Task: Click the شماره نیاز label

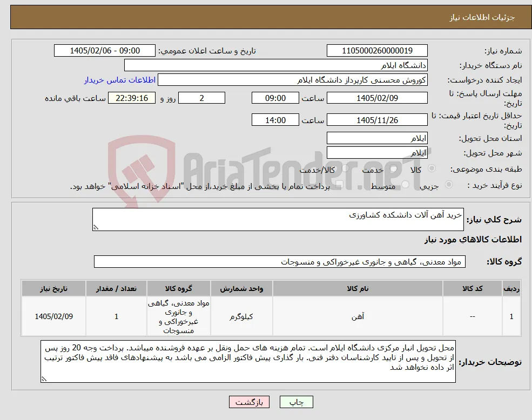Action: pyautogui.click(x=503, y=51)
